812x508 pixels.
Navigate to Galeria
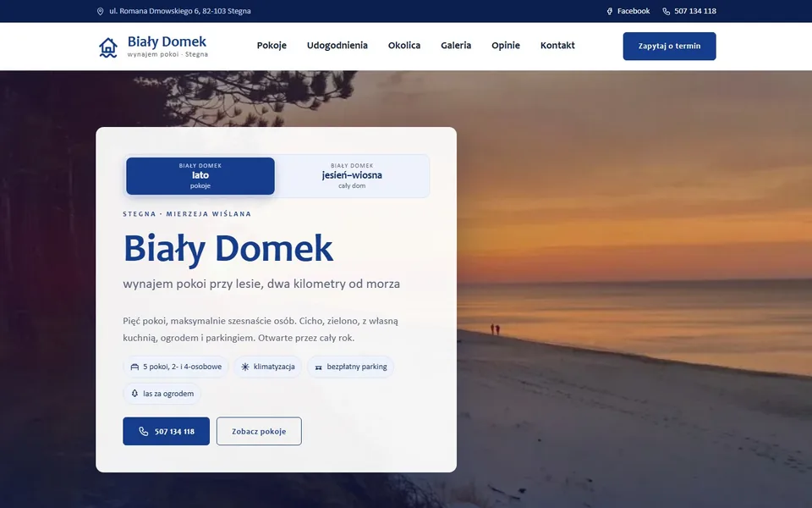tap(456, 46)
